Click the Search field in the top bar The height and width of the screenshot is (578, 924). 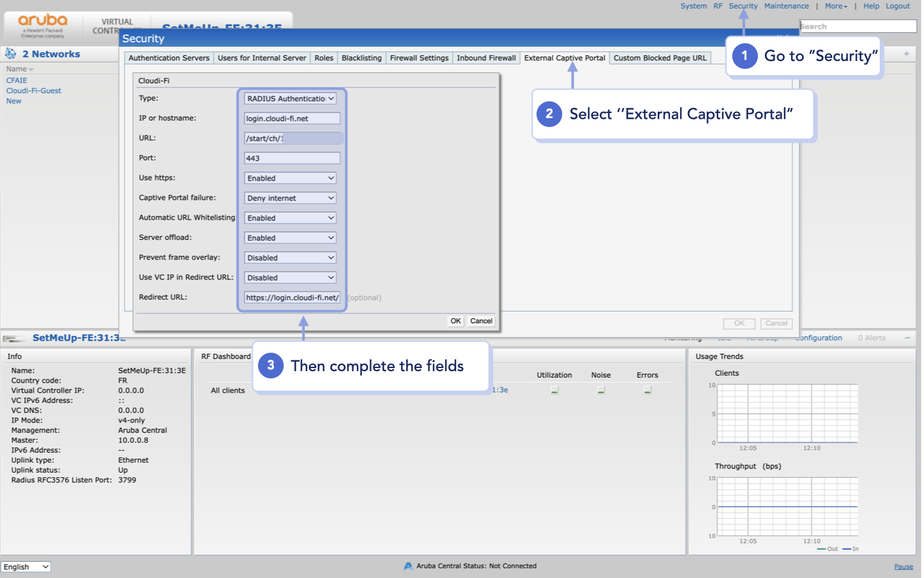(858, 26)
